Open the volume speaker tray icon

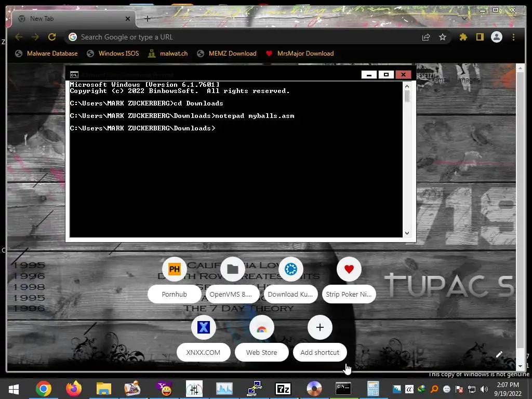coord(484,389)
